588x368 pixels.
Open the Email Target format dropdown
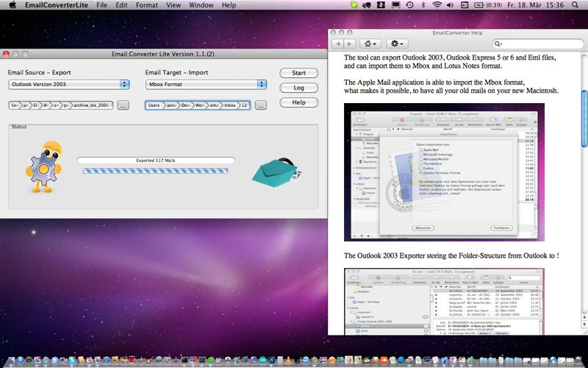[x=206, y=84]
